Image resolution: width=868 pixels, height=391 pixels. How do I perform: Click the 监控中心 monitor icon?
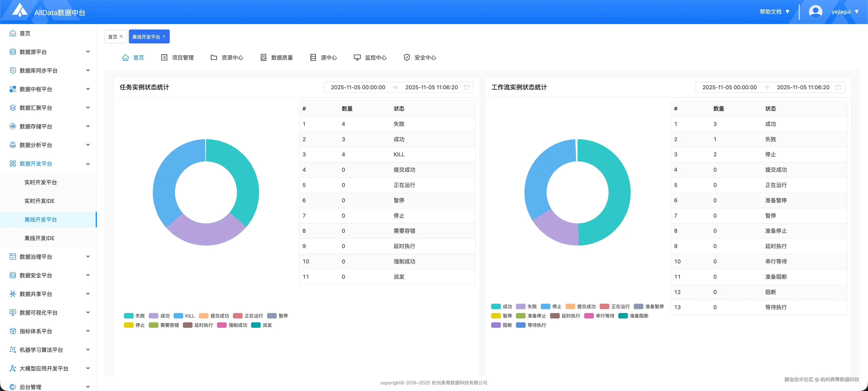(x=357, y=58)
